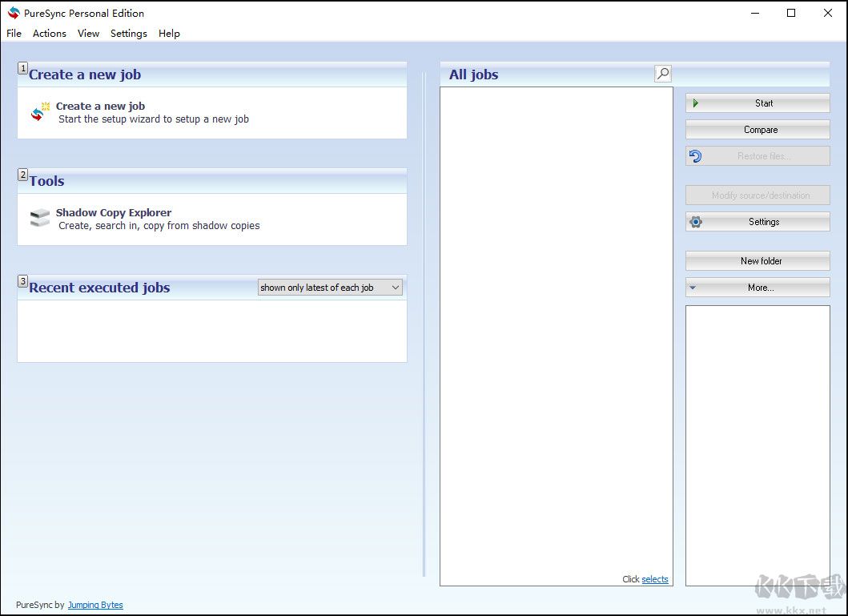The width and height of the screenshot is (848, 616).
Task: Click the blue restore arrow icon
Action: [x=696, y=156]
